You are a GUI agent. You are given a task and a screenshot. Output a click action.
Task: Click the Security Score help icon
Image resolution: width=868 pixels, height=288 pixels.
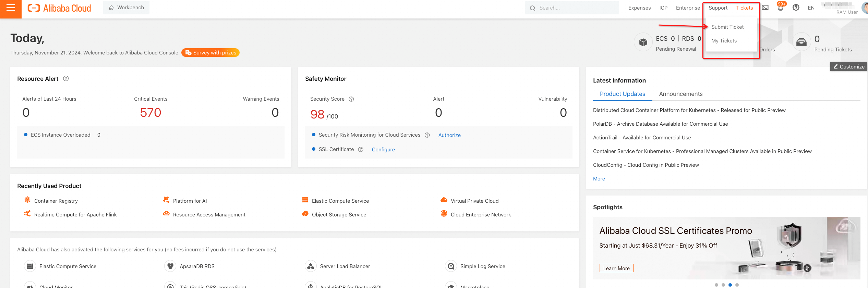(x=351, y=99)
